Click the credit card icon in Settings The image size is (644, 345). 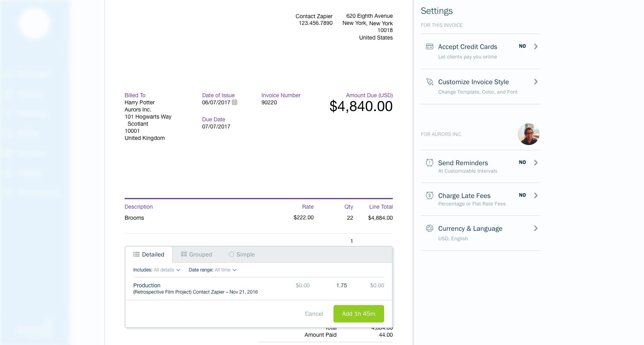[429, 47]
